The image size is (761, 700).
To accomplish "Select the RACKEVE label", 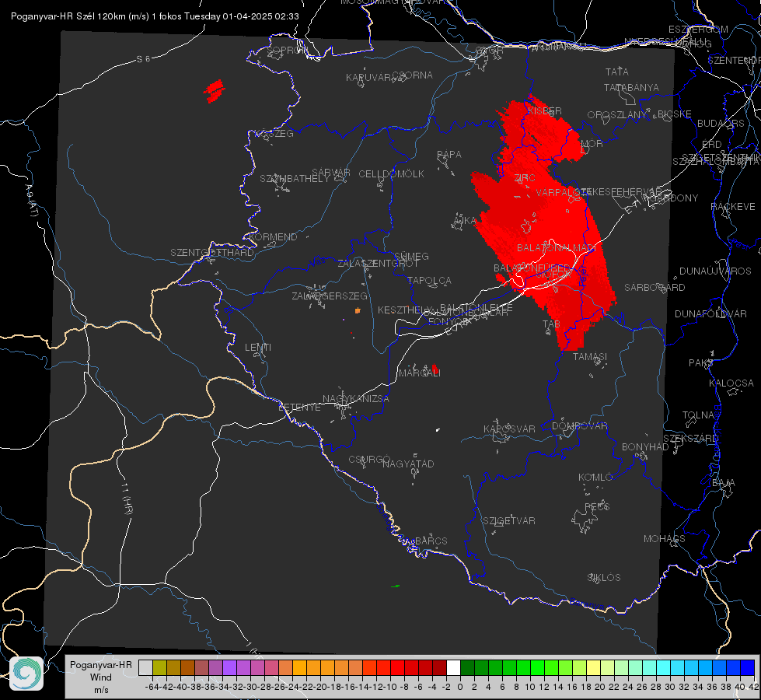I will pyautogui.click(x=733, y=207).
